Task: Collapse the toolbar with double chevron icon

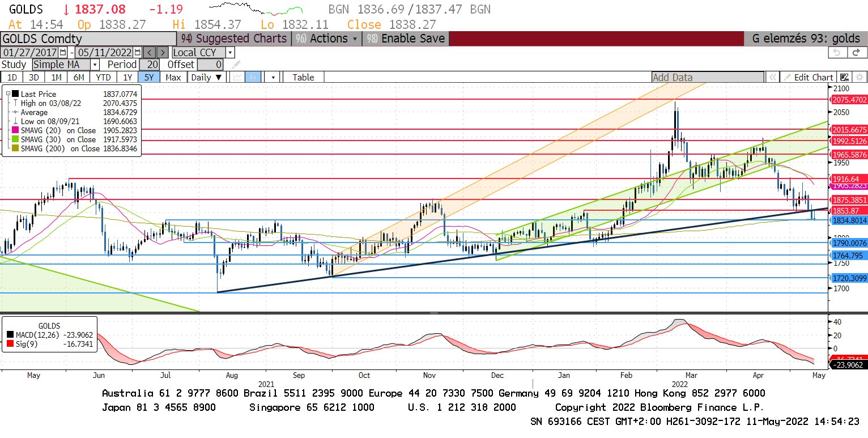Action: [772, 77]
